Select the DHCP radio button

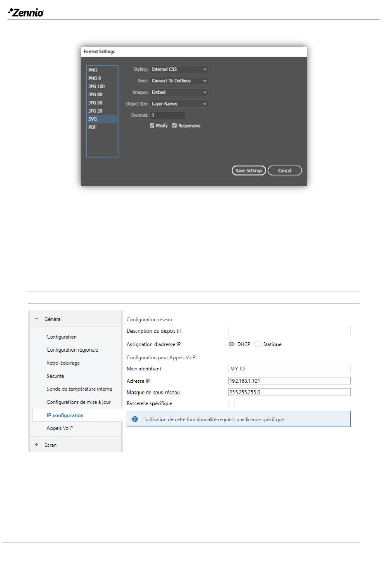[231, 344]
